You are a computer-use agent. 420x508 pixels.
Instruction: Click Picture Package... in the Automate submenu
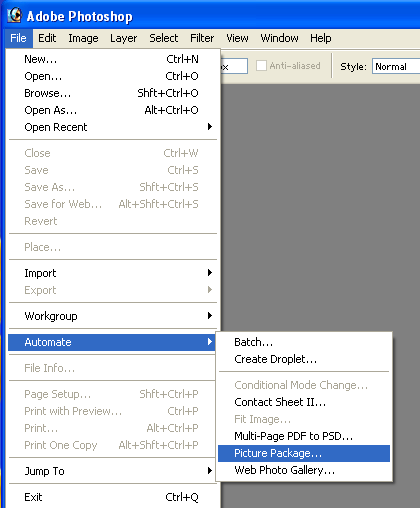[304, 453]
